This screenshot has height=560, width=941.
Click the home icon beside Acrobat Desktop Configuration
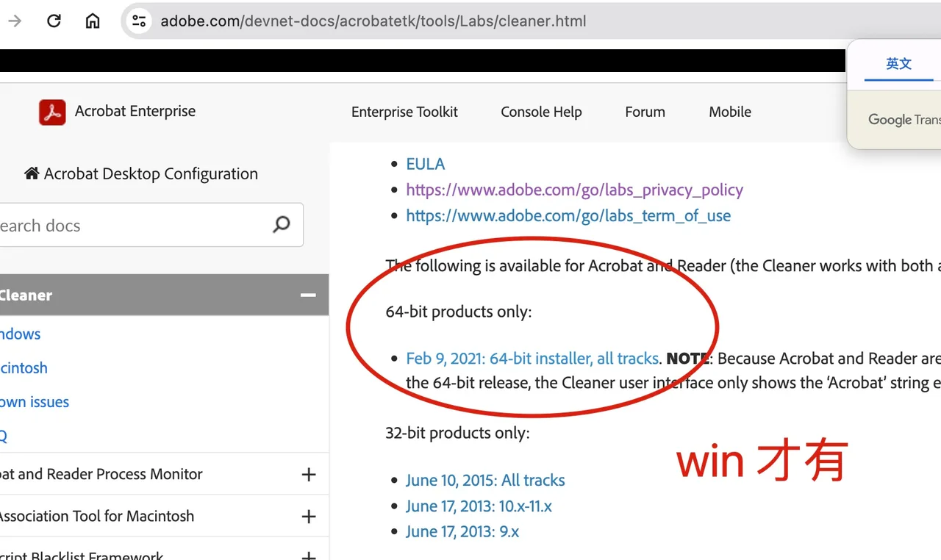(32, 173)
